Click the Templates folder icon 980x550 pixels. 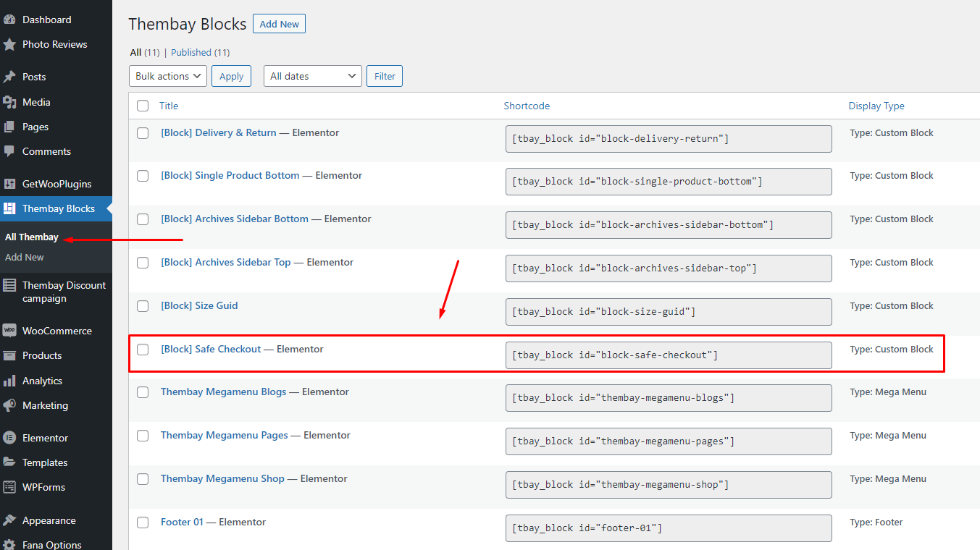click(x=9, y=462)
